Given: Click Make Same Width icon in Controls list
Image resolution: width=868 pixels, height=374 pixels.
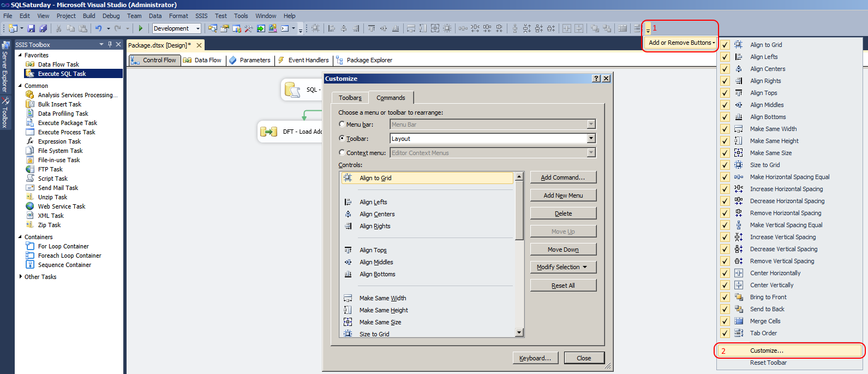Looking at the screenshot, I should [x=348, y=298].
